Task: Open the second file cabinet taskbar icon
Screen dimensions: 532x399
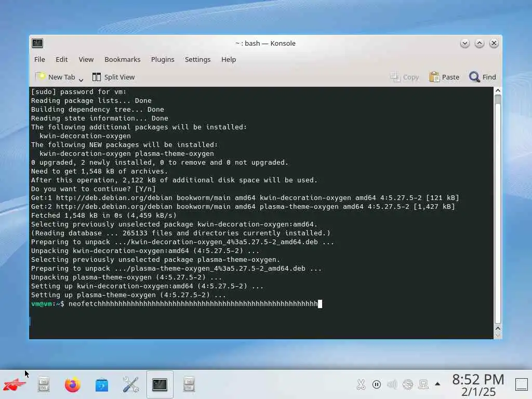Action: (x=189, y=385)
